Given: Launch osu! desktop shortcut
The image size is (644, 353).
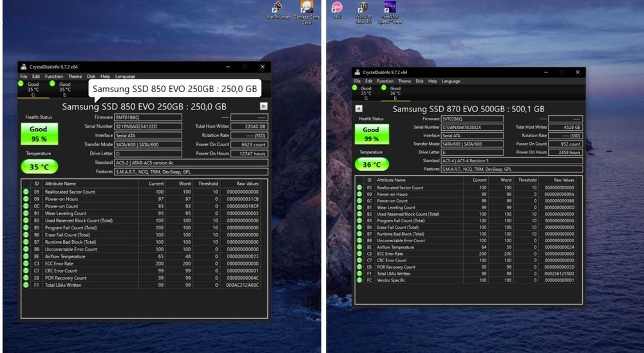Looking at the screenshot, I should pos(337,10).
